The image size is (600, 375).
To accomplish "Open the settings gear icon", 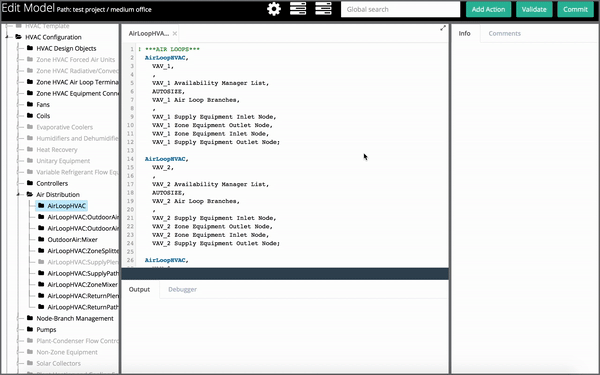I will point(274,9).
